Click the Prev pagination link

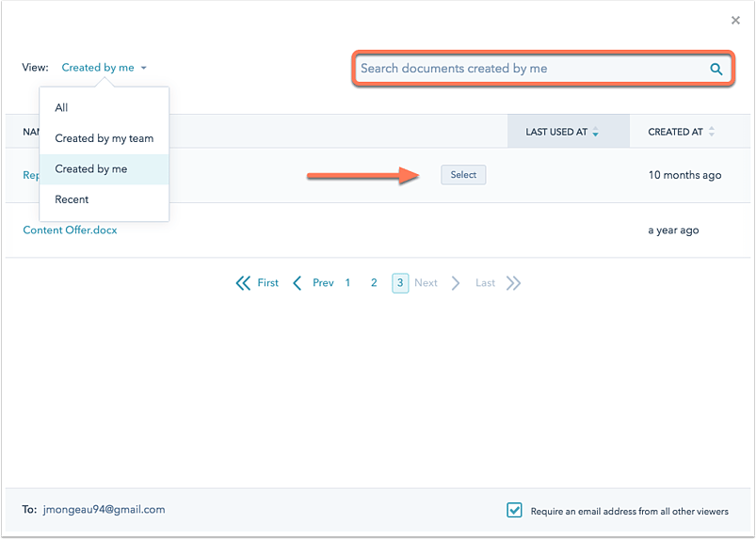click(323, 283)
